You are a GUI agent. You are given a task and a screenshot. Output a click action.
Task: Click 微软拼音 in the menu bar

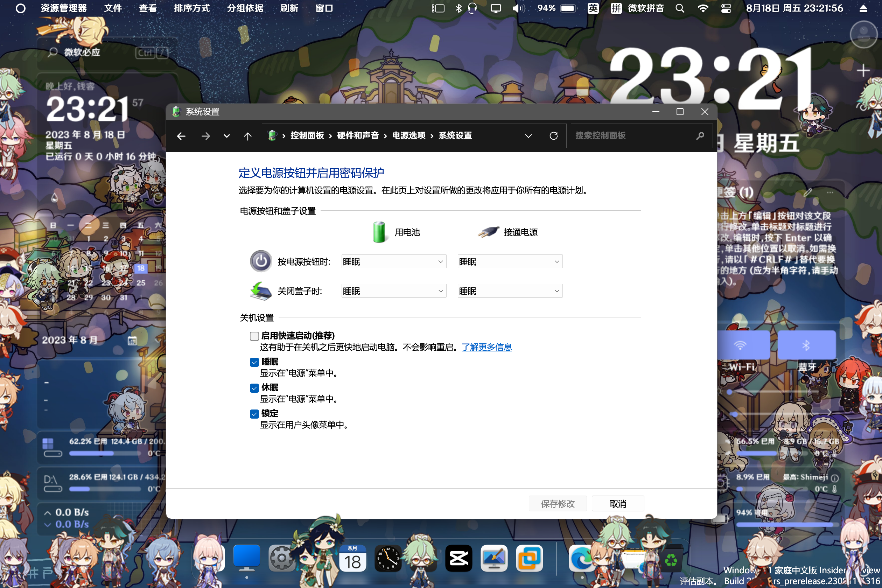click(x=646, y=8)
